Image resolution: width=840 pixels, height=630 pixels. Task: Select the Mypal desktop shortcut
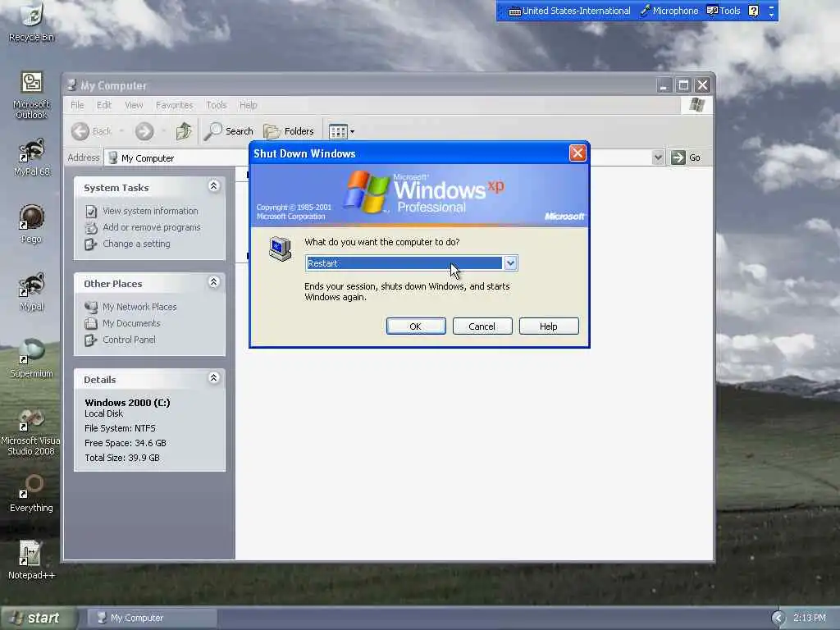pos(31,291)
